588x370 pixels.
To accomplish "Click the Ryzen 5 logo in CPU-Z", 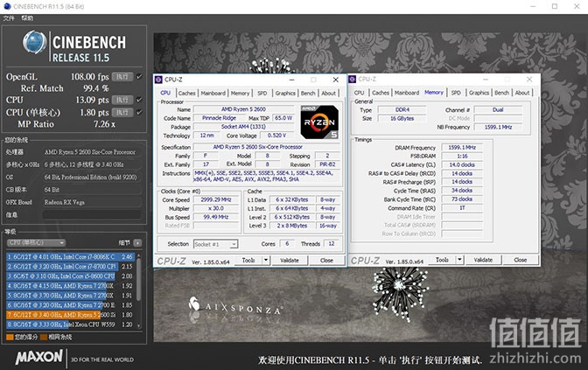I will coord(319,122).
